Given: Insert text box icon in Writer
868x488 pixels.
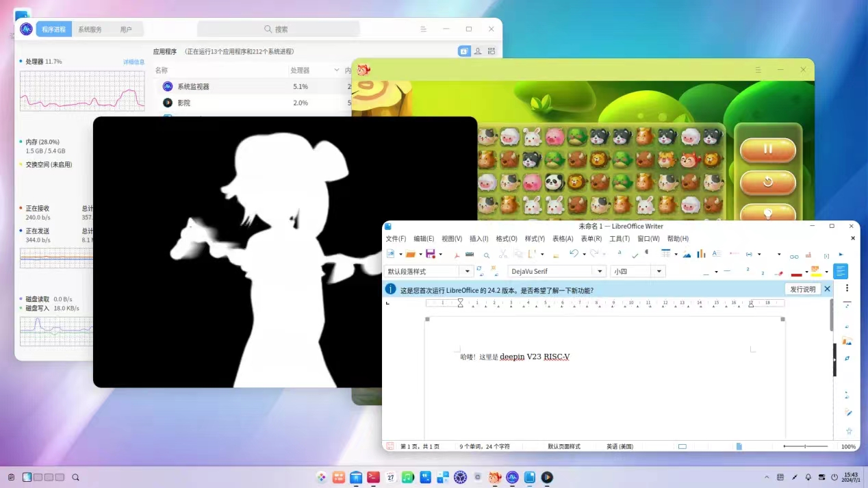Looking at the screenshot, I should coord(717,254).
